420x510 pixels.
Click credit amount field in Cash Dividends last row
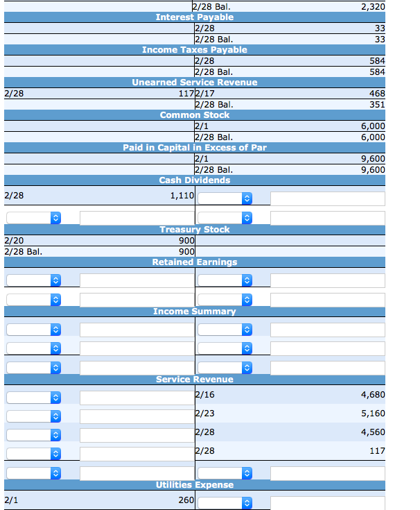click(x=327, y=218)
